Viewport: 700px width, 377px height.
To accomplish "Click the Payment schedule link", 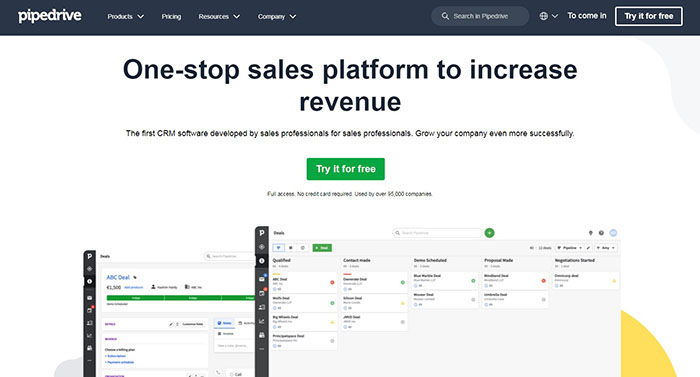I will pyautogui.click(x=119, y=362).
